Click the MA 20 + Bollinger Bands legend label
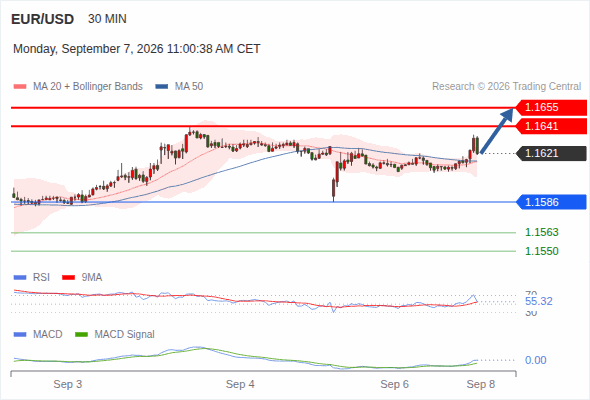This screenshot has width=590, height=400. tap(88, 87)
